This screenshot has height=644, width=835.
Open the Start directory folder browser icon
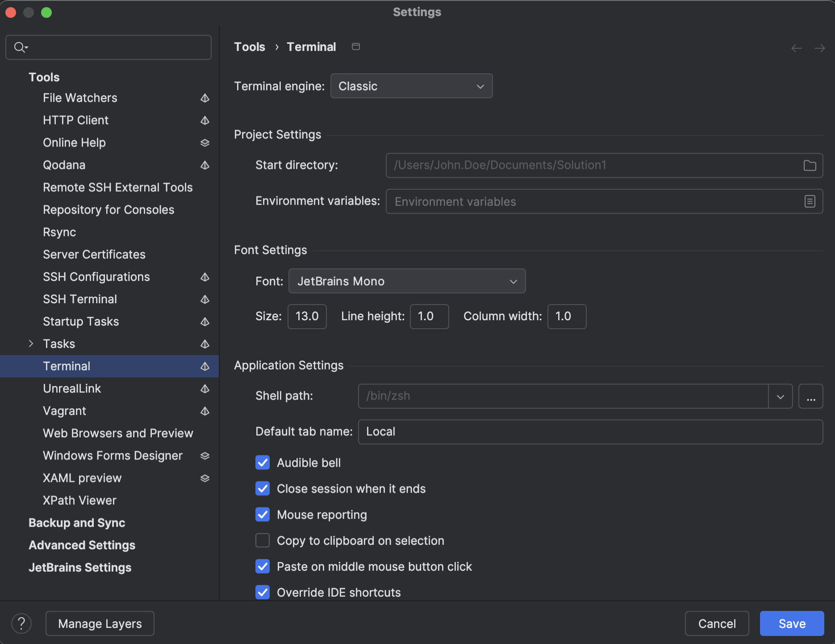810,165
